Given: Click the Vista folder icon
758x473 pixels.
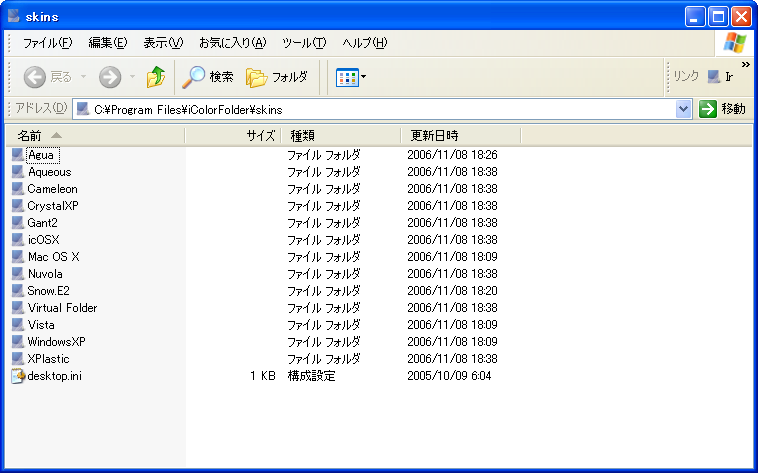Looking at the screenshot, I should click(18, 325).
